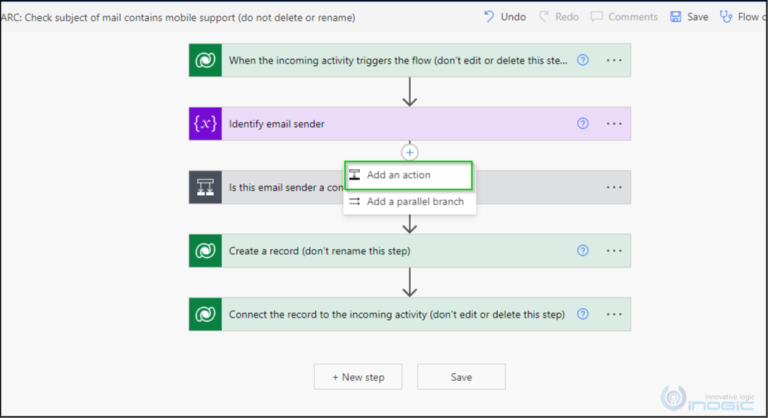Click the variable icon of Identify email sender

(x=205, y=123)
